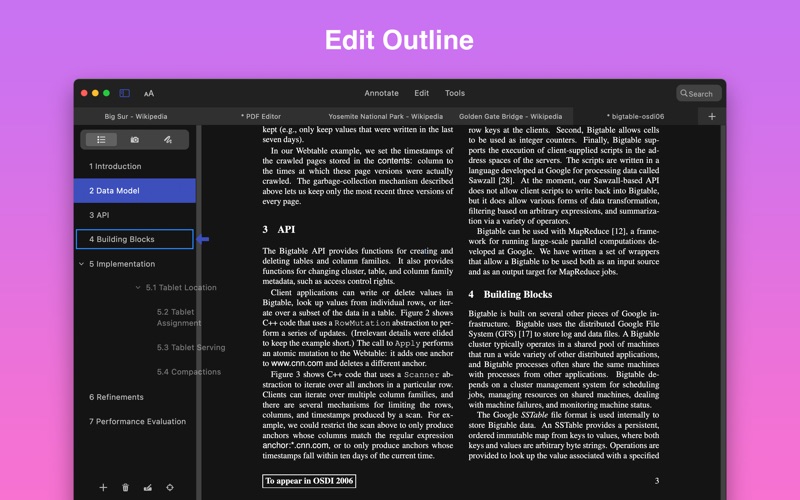Click 'To appear in OSDI 2006' box
Viewport: 800px width, 500px height.
click(x=309, y=481)
